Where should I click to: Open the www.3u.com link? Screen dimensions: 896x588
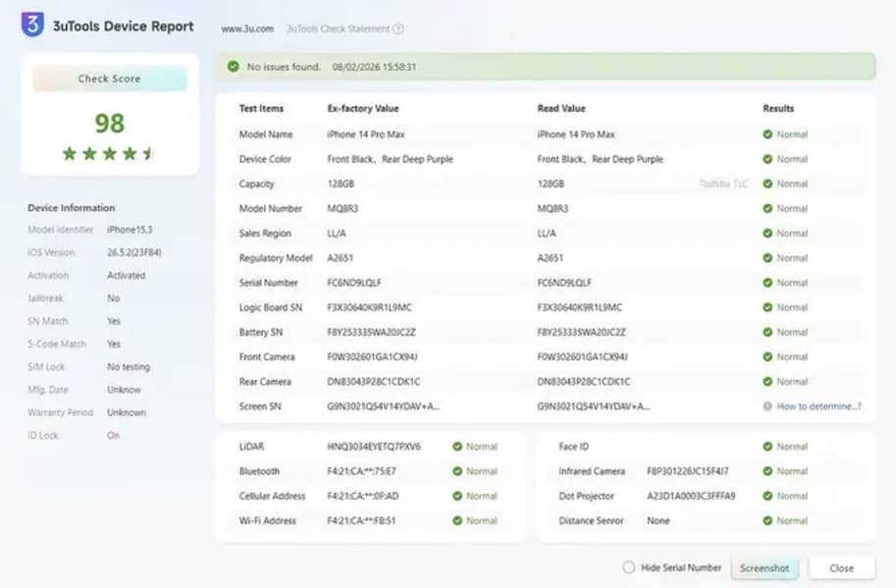pyautogui.click(x=247, y=28)
